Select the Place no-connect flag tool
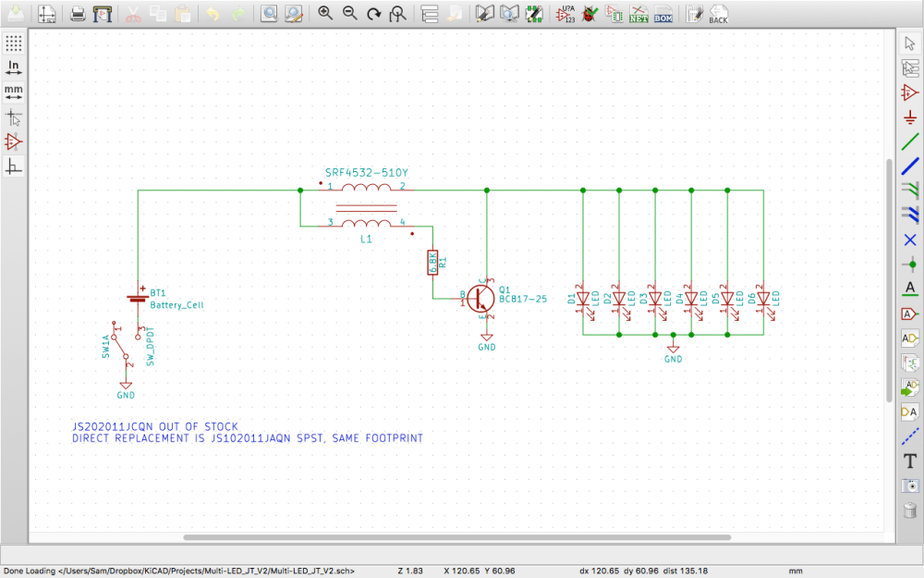Screen dimensions: 924x578 click(x=910, y=240)
